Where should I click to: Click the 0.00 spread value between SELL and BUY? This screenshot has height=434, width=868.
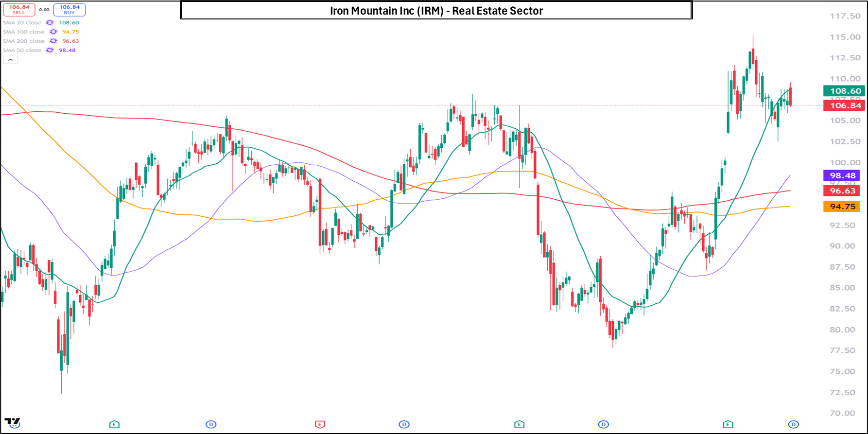coord(44,10)
